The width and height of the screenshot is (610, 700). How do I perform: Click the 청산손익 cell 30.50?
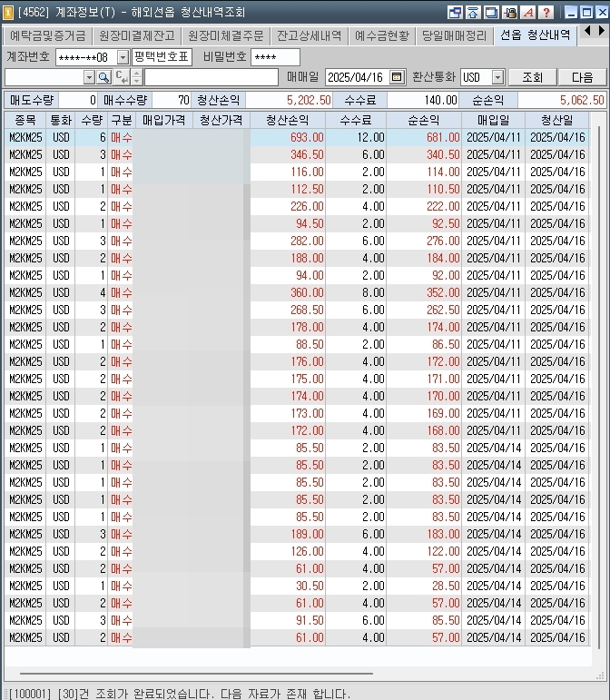(x=288, y=586)
